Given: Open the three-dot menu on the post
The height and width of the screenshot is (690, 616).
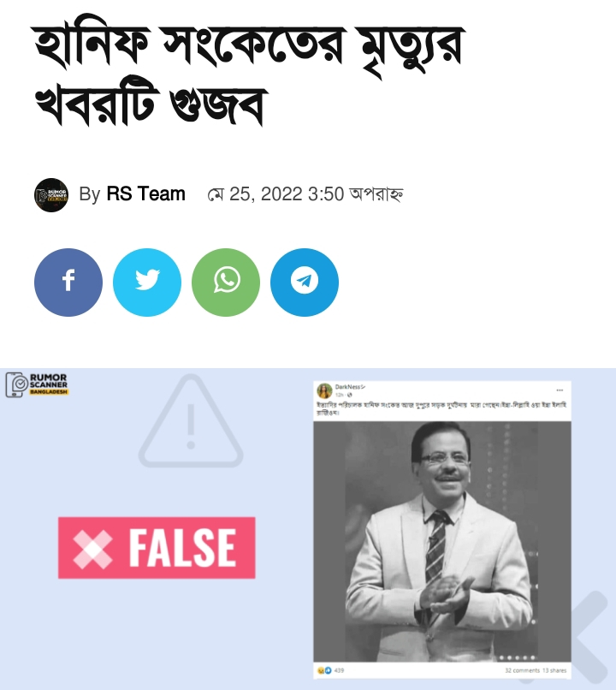Looking at the screenshot, I should (x=560, y=390).
